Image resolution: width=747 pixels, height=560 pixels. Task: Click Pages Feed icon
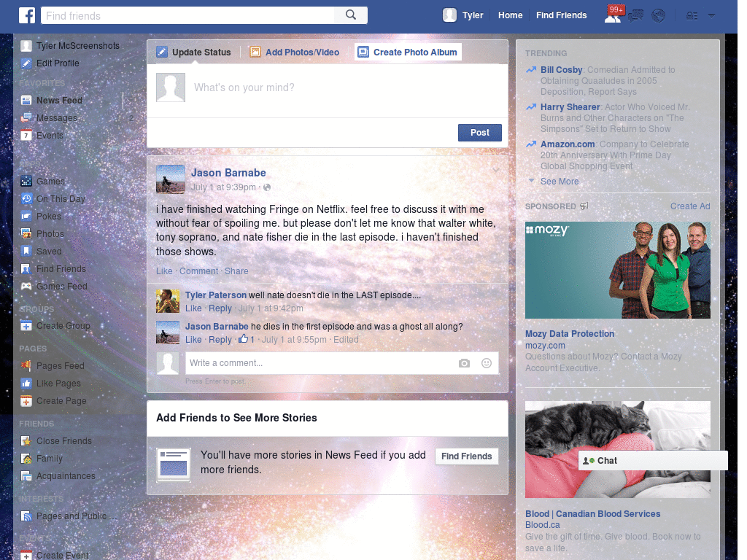click(x=26, y=366)
